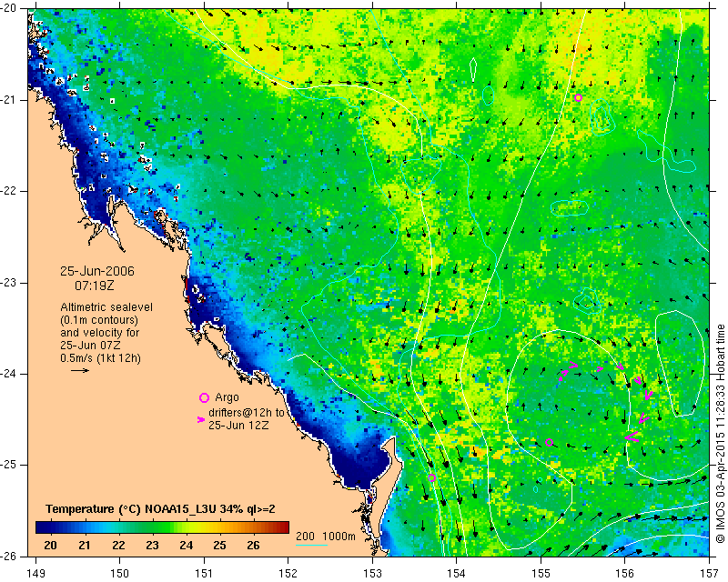
Task: Select the Argo float marker near 155E, -24.75
Action: tap(550, 442)
